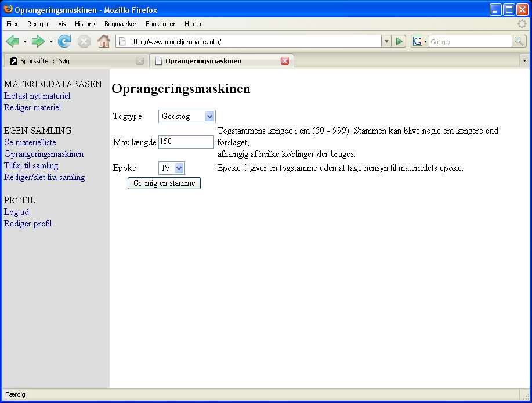Open the Se materielliste link
This screenshot has width=532, height=403.
coord(30,142)
